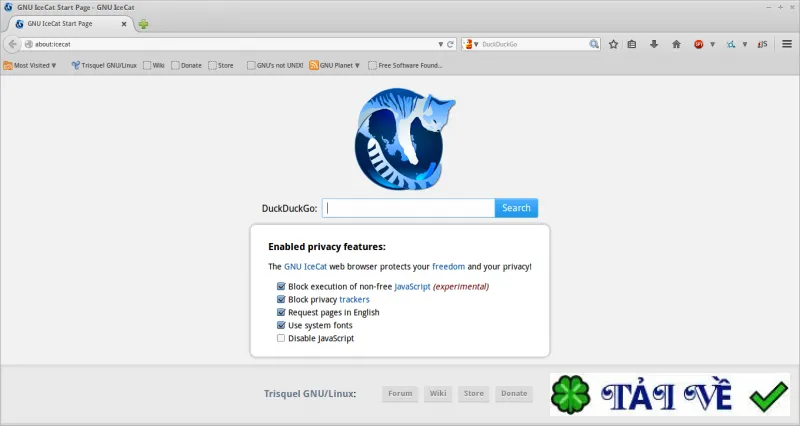The width and height of the screenshot is (800, 426).
Task: Open the Donate bookmark in toolbar
Action: (186, 65)
